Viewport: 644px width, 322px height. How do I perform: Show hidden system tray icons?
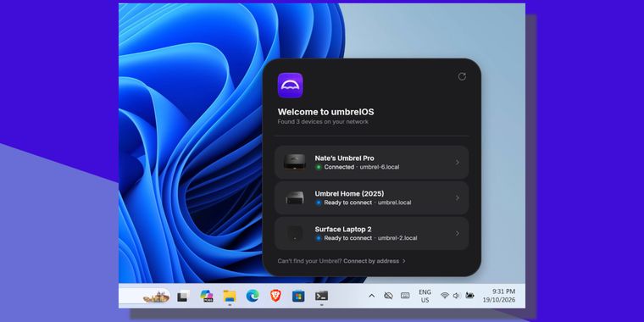(x=372, y=295)
